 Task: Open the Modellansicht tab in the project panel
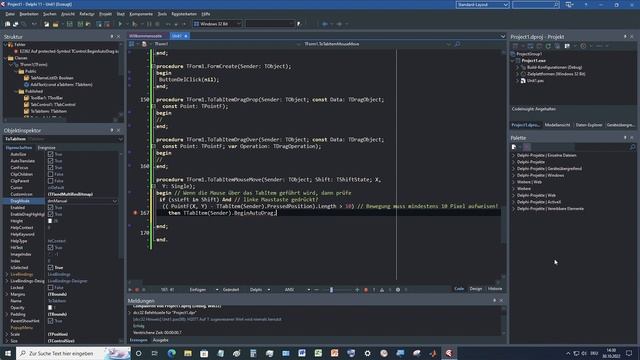[557, 125]
